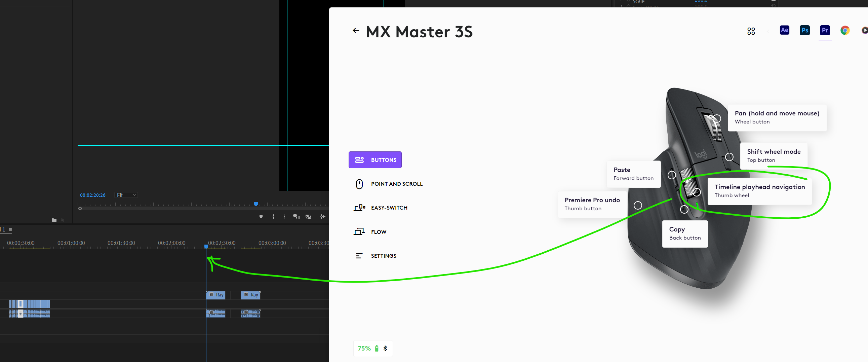Screen dimensions: 868x362
Task: Click the Timeline playhead navigation label
Action: point(759,187)
